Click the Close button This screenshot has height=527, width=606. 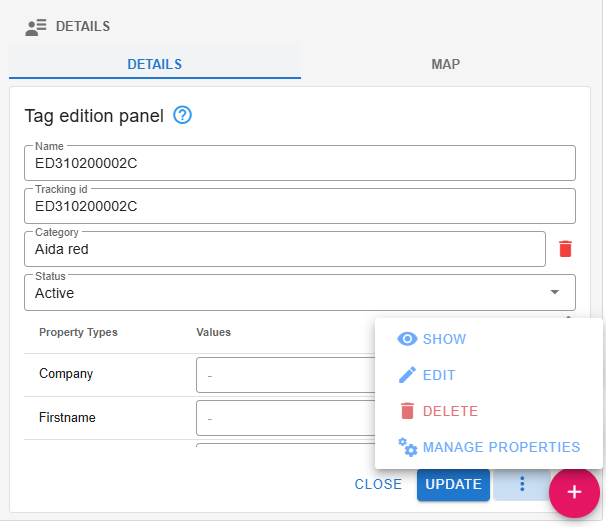378,484
